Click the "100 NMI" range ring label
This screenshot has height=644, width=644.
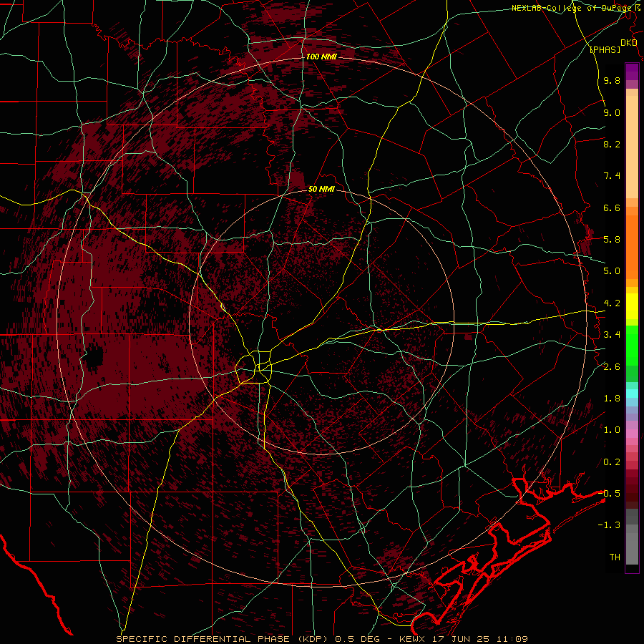[321, 57]
